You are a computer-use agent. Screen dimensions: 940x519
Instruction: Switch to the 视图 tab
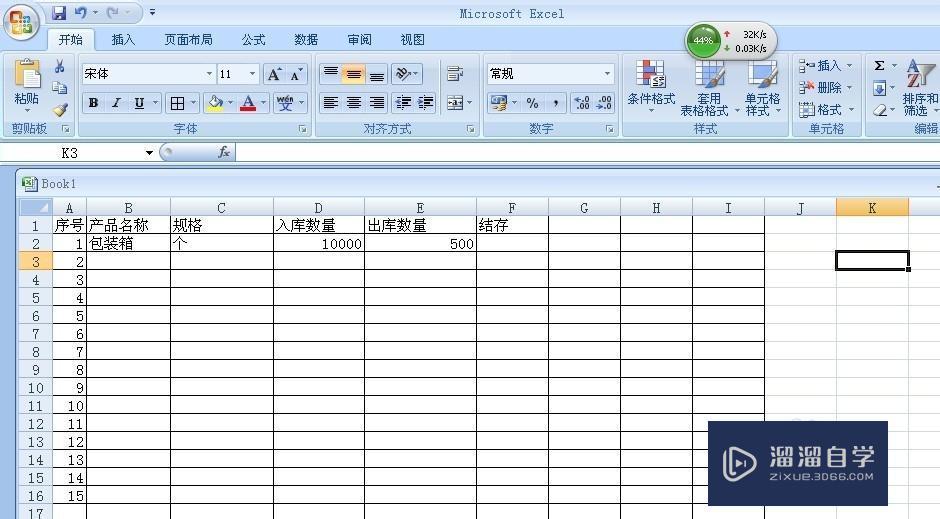(412, 40)
